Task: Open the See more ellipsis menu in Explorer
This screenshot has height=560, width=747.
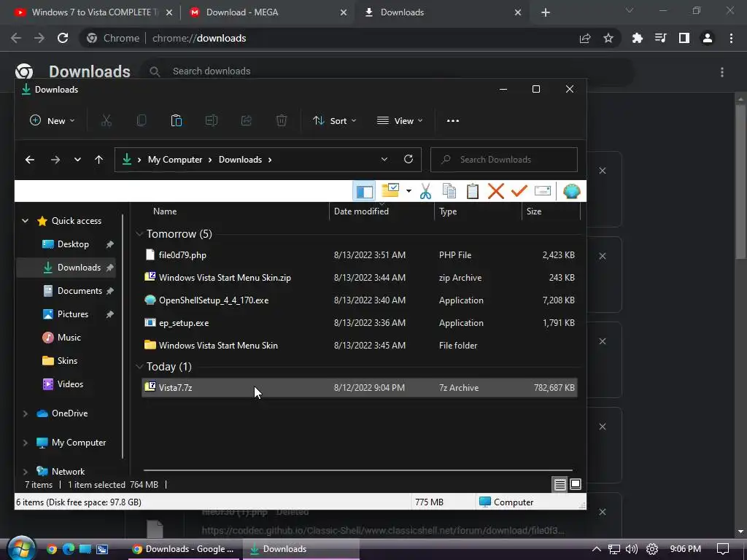Action: (x=453, y=121)
